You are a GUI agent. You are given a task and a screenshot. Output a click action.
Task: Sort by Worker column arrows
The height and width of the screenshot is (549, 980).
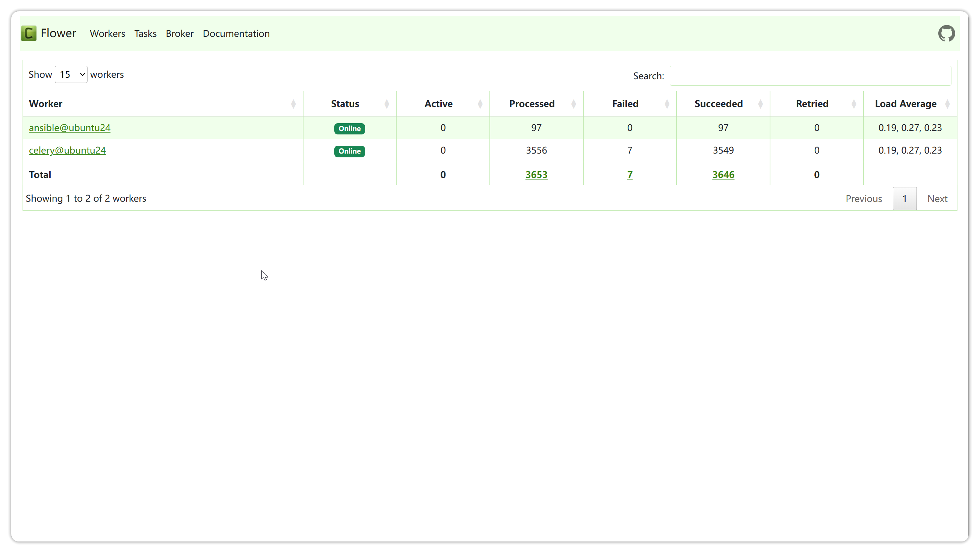(293, 104)
